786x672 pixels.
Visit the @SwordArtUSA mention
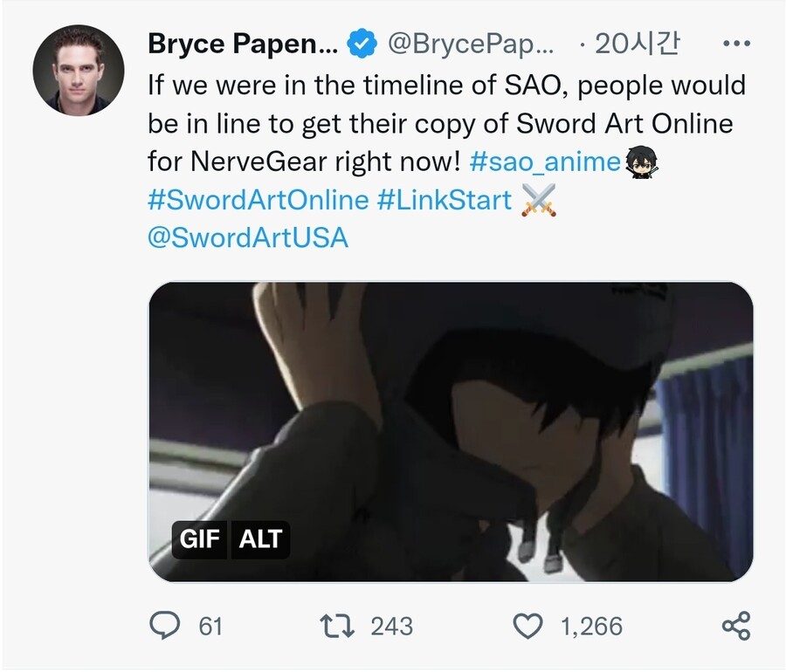[248, 237]
